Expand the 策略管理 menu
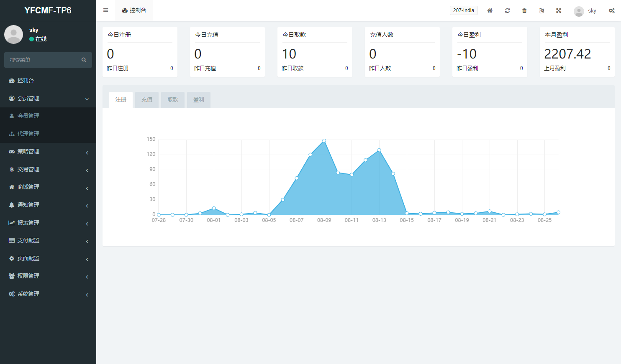621x364 pixels. [x=48, y=152]
